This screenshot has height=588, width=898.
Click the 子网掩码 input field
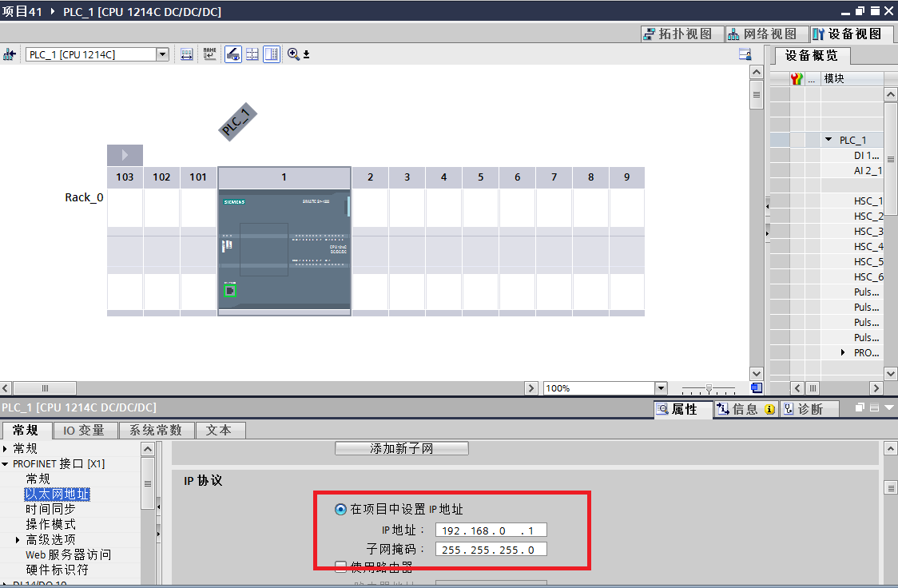491,550
